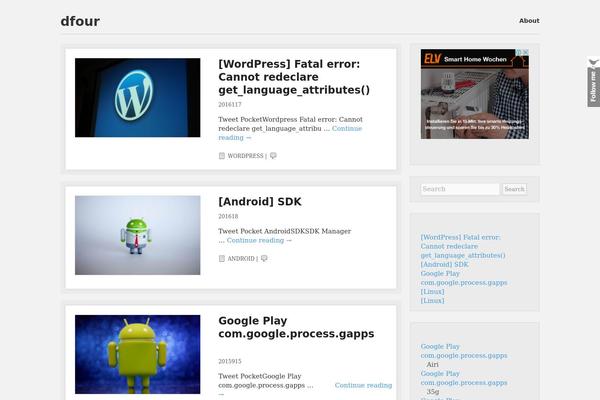
Task: Open comment link above the Airi commenter
Action: 464,351
